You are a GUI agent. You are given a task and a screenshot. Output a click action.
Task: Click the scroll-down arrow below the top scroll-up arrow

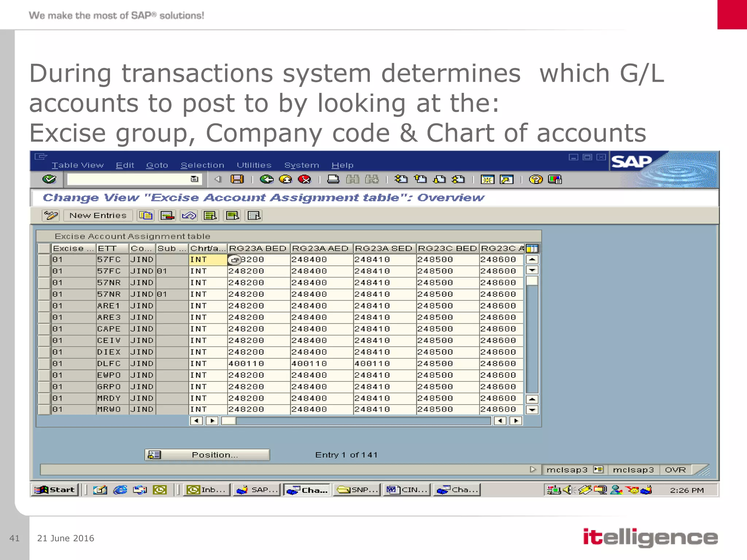click(x=532, y=270)
